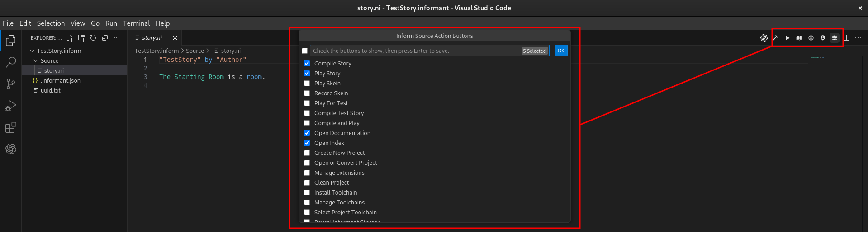
Task: Open the File menu
Action: (8, 23)
